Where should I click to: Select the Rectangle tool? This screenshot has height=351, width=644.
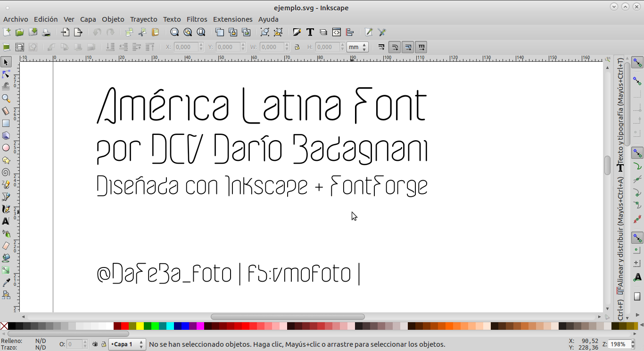pyautogui.click(x=6, y=123)
